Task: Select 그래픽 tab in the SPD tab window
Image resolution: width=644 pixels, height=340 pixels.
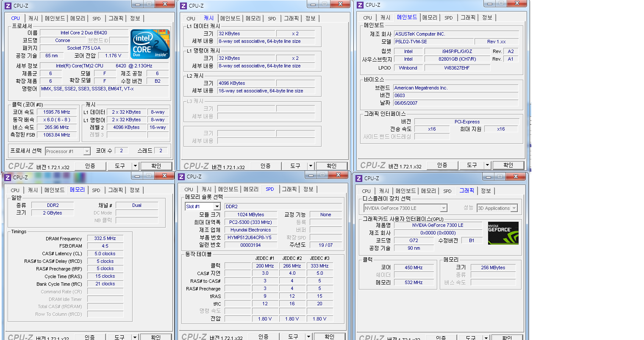Action: click(289, 190)
